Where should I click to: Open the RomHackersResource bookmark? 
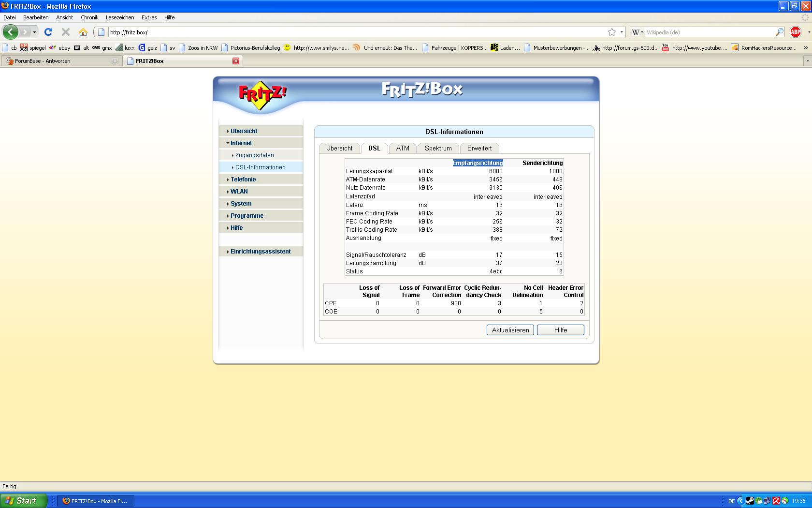(764, 48)
